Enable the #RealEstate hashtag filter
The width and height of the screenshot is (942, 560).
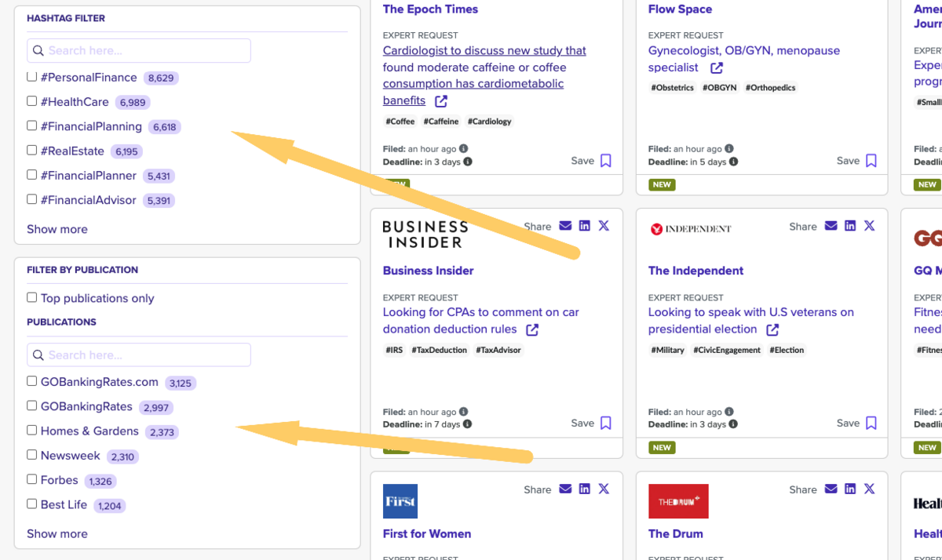tap(32, 150)
